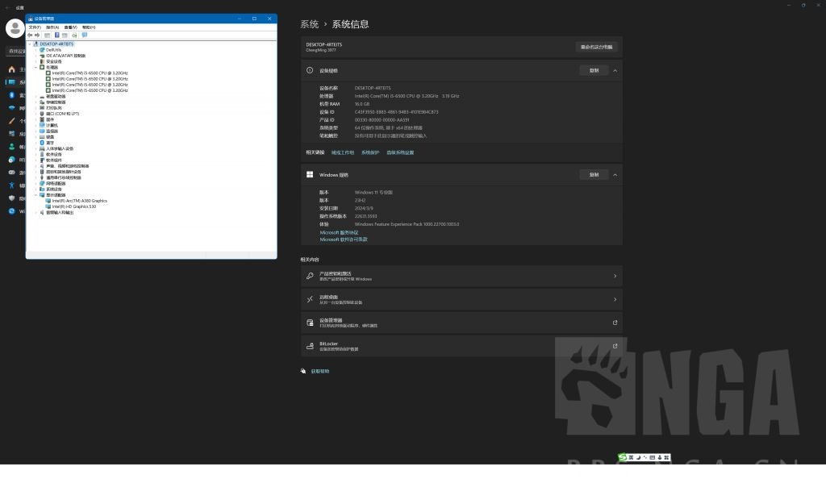Click the Bluetooth icon in Settings sidebar
This screenshot has width=826, height=504.
[11, 95]
